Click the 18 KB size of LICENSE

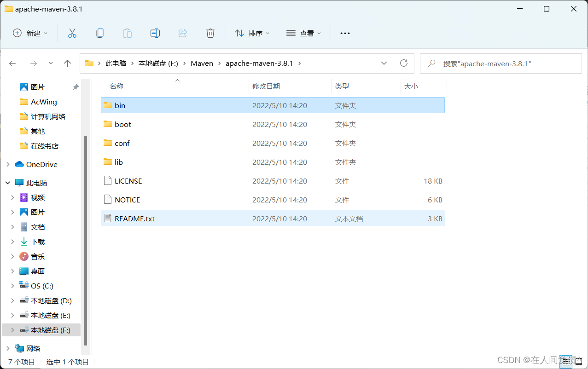pyautogui.click(x=433, y=181)
